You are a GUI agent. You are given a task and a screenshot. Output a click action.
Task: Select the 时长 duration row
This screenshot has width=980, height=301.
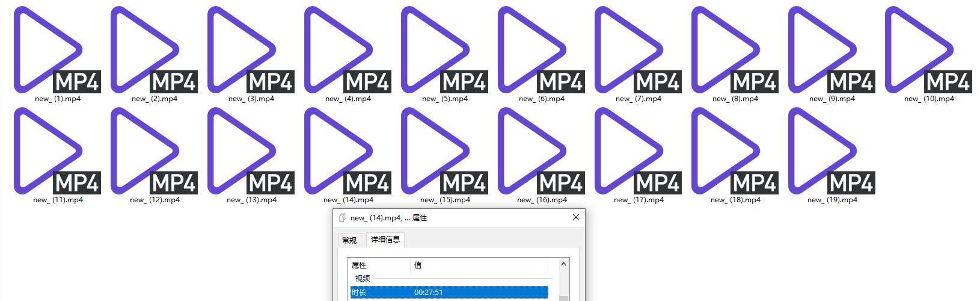pyautogui.click(x=449, y=293)
